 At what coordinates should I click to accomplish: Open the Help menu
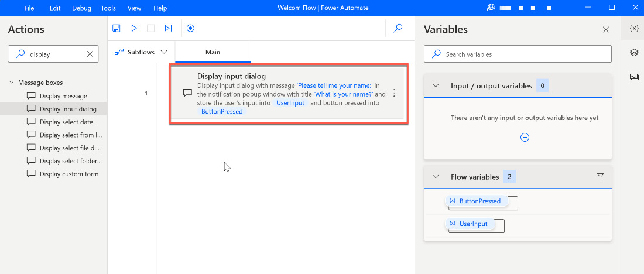(x=160, y=8)
